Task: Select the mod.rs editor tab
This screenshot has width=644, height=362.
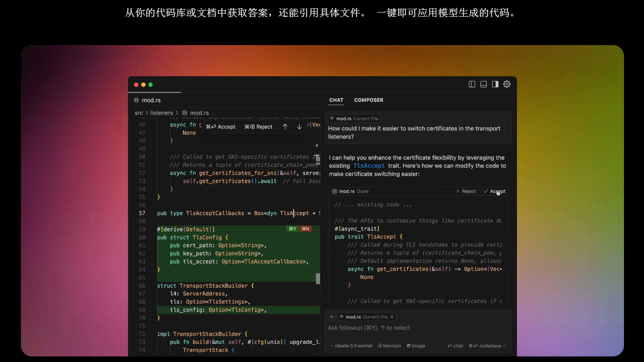Action: click(x=151, y=100)
